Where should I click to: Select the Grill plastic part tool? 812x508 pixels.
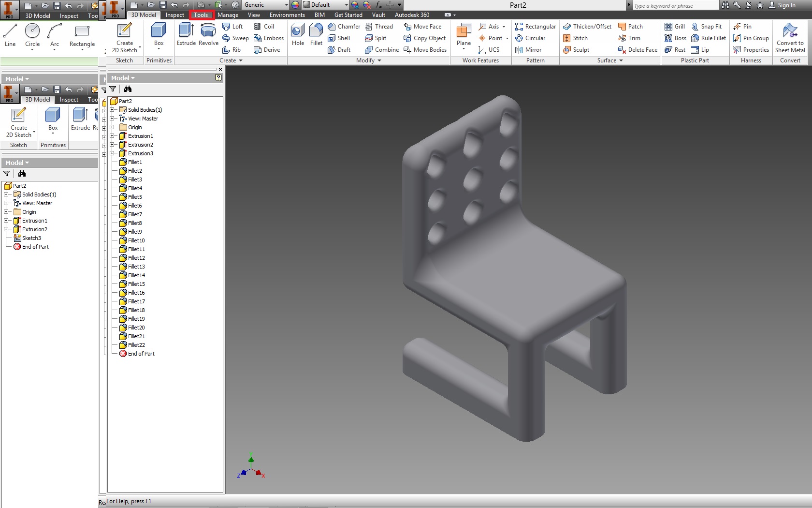point(675,27)
